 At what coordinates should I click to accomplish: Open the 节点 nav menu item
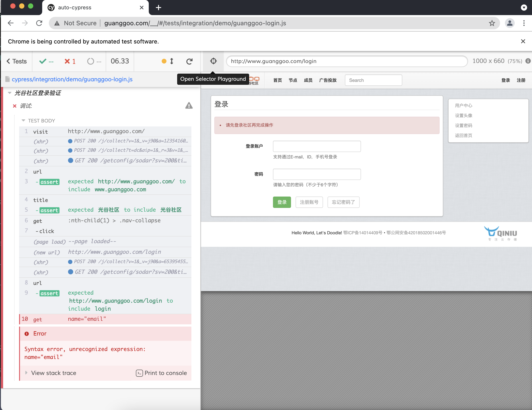point(293,80)
